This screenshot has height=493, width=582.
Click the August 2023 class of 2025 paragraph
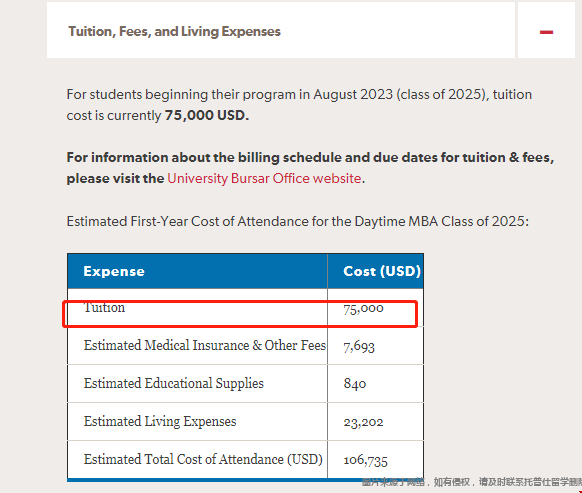click(x=299, y=105)
